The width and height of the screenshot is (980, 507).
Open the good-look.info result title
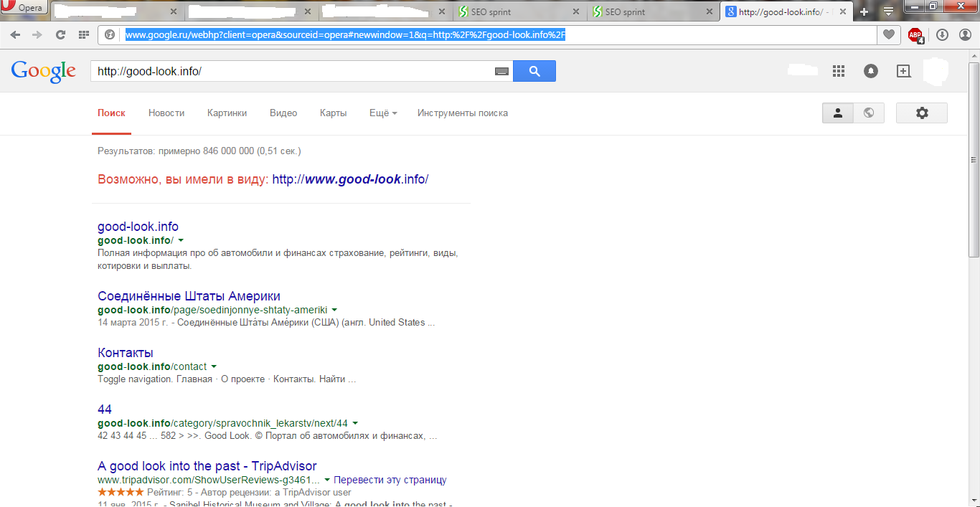[138, 227]
